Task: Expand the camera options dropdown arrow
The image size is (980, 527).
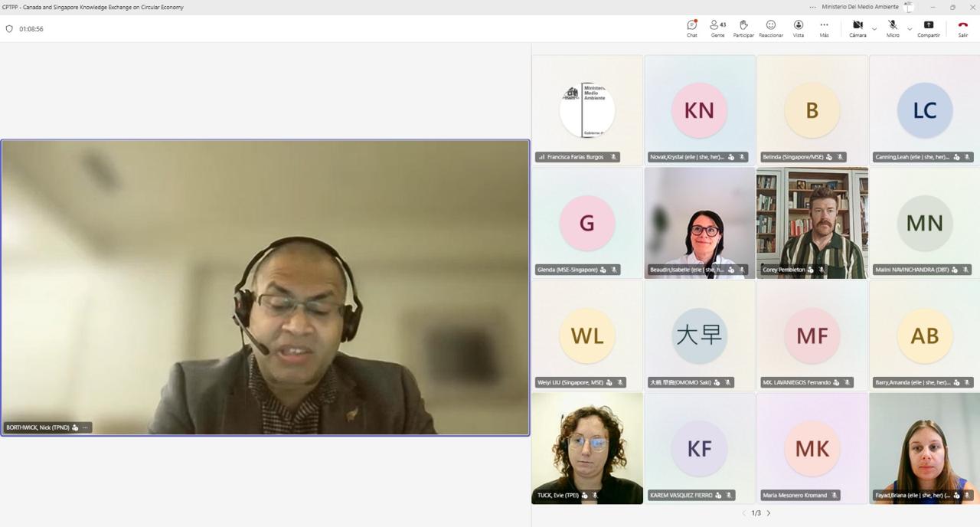Action: 874,29
